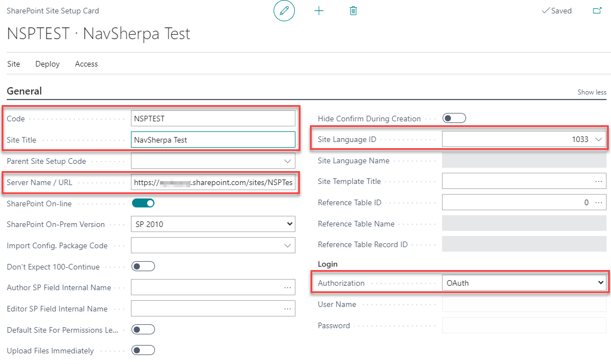
Task: Click the Code input field
Action: click(x=213, y=119)
